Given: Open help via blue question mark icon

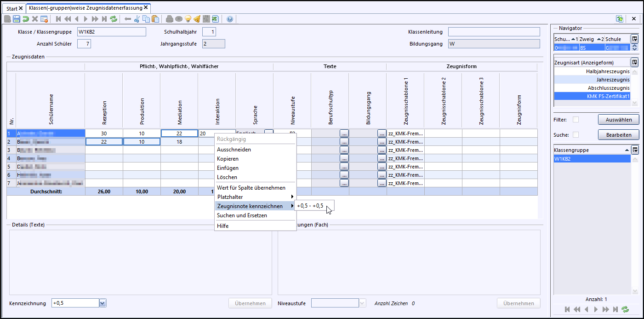Looking at the screenshot, I should pos(230,19).
